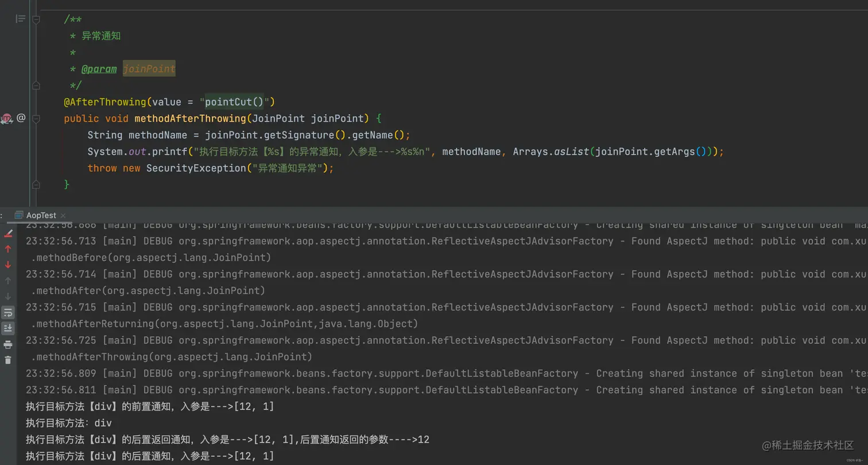This screenshot has height=465, width=868.
Task: Click the 前置通知 output line
Action: pyautogui.click(x=150, y=406)
